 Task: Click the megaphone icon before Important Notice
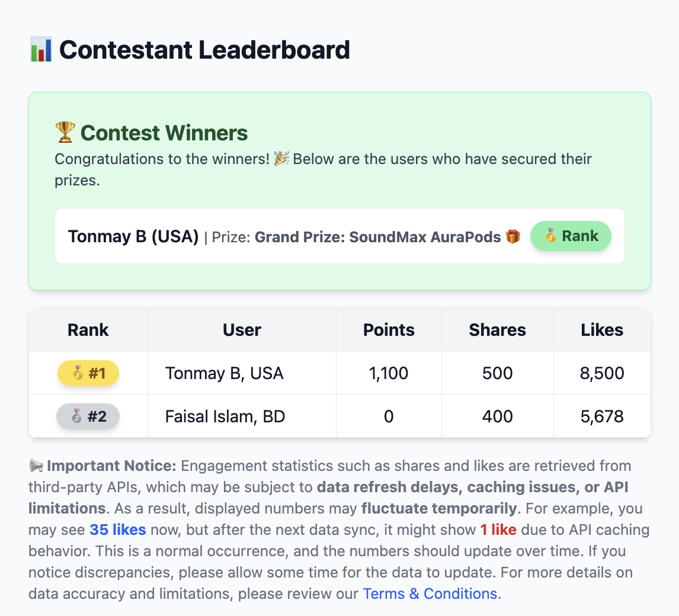pos(36,466)
